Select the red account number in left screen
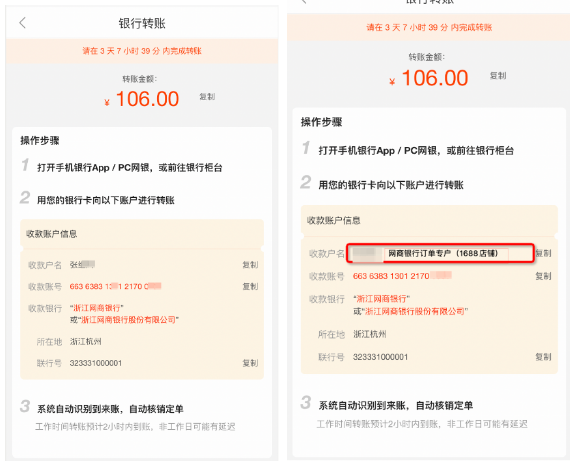 click(115, 286)
